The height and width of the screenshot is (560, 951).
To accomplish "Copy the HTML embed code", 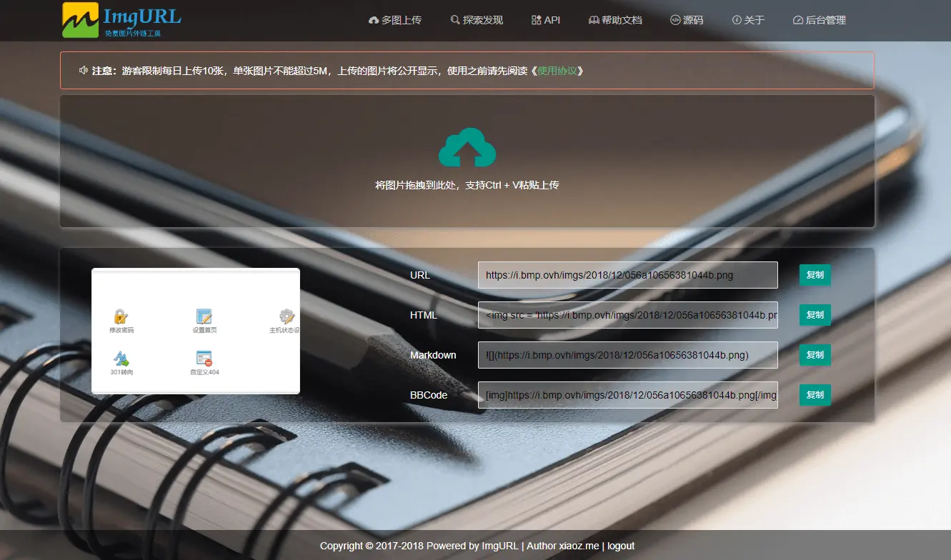I will [x=815, y=315].
